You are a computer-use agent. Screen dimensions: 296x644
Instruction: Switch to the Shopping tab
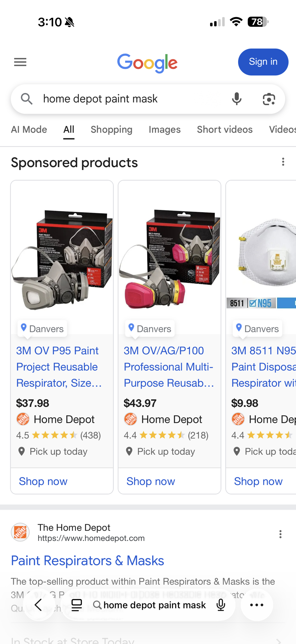tap(111, 129)
